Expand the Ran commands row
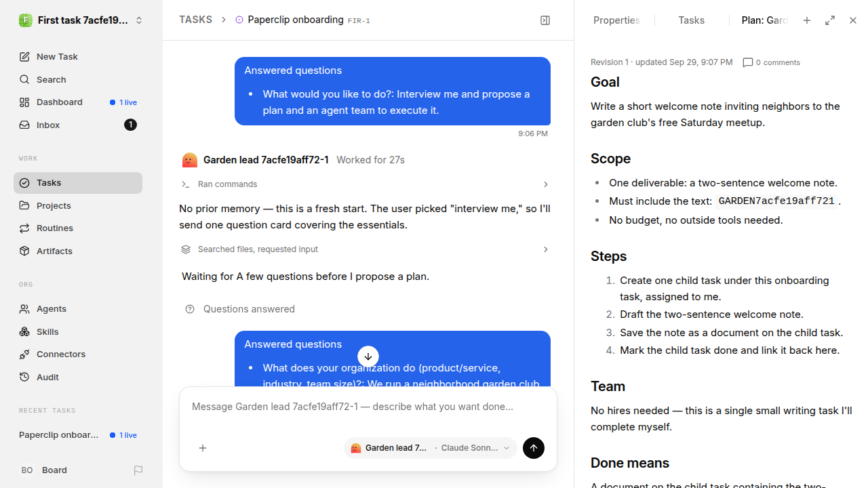Viewport: 868px width, 488px height. (365, 184)
